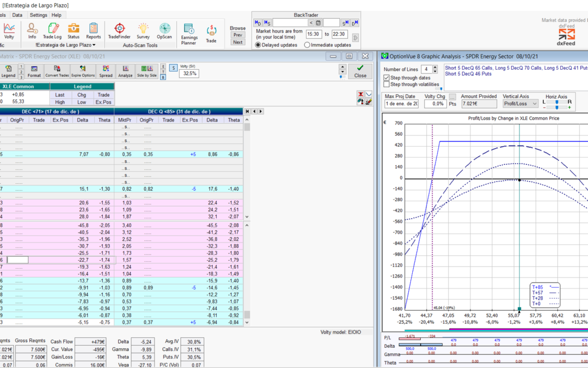Open Format options in Matrix toolbar

coord(34,71)
